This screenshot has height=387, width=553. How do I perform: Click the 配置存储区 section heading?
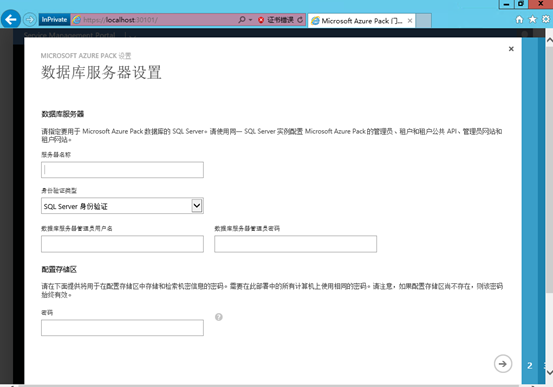(x=59, y=270)
